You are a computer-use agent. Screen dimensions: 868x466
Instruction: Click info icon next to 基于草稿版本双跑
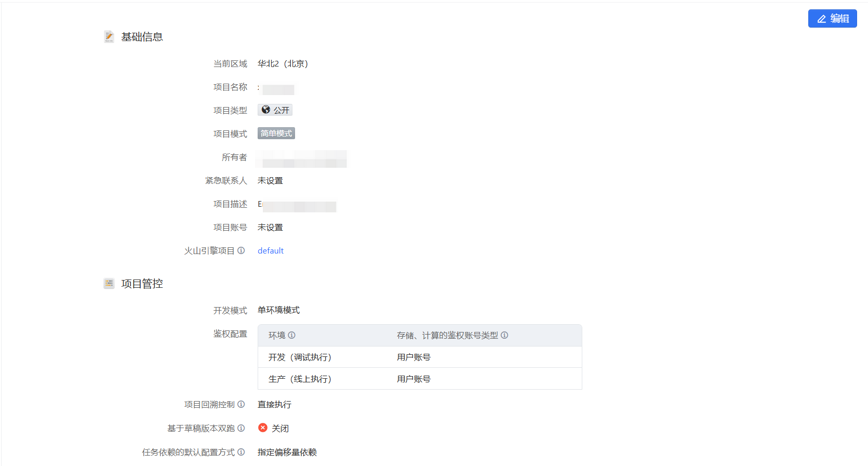click(241, 428)
